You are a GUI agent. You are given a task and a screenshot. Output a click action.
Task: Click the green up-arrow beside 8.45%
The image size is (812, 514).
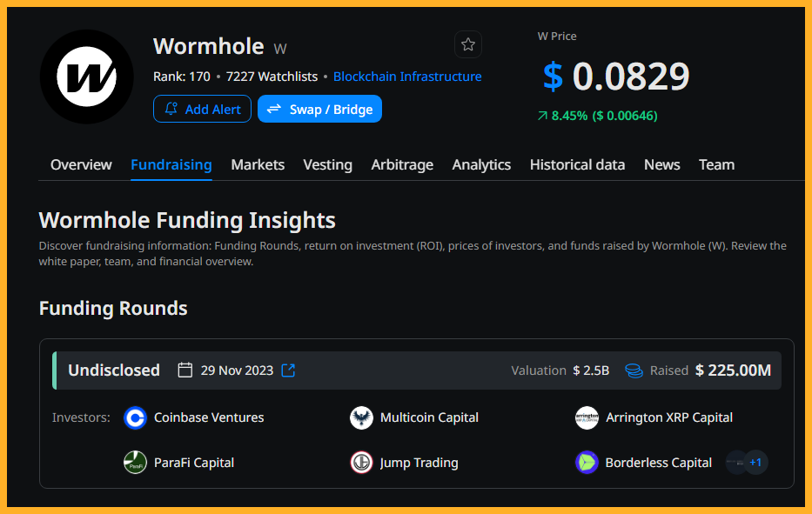tap(542, 116)
